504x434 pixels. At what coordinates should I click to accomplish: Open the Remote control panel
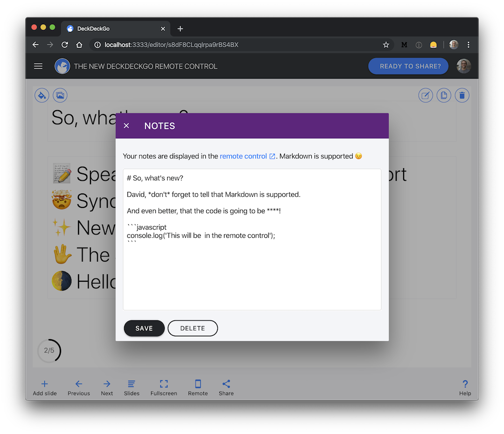197,387
